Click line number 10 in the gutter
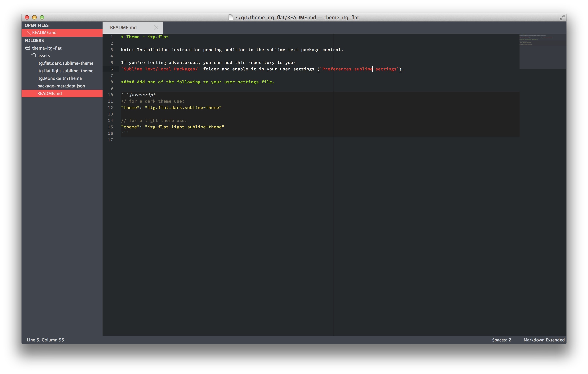588x374 pixels. click(x=110, y=94)
